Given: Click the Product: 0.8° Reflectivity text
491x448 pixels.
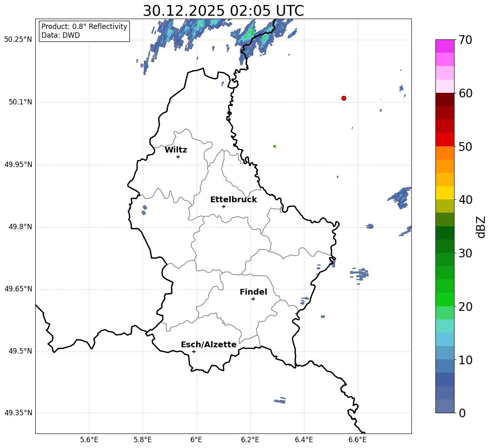Looking at the screenshot, I should pos(84,27).
